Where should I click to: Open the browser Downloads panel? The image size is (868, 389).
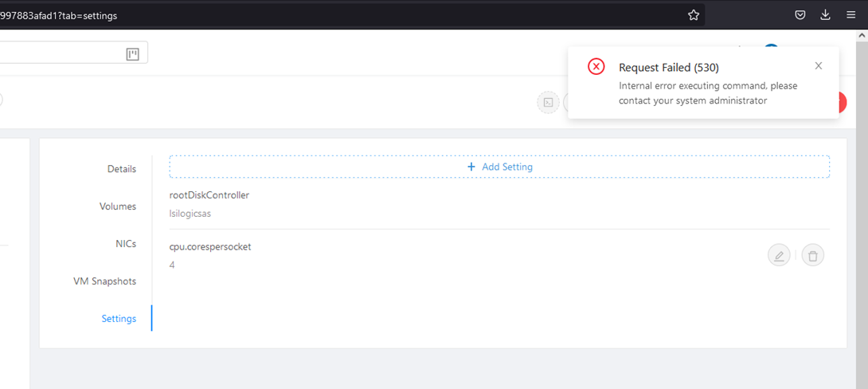[825, 15]
